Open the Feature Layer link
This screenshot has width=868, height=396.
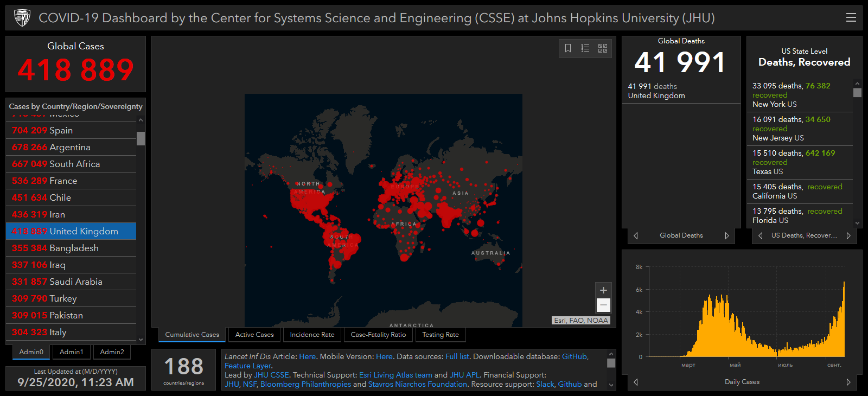coord(247,366)
